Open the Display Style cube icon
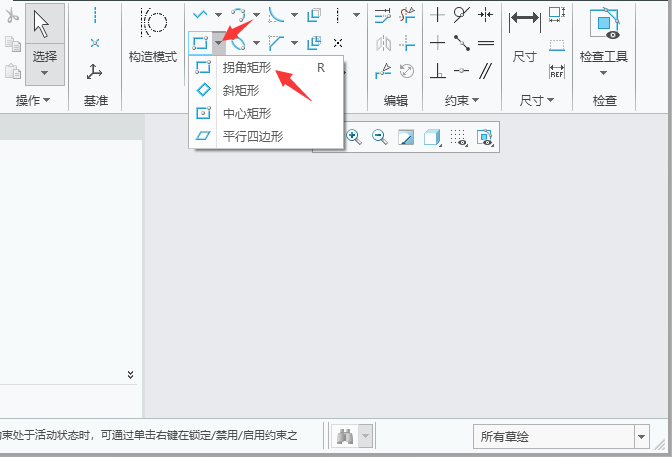This screenshot has height=457, width=672. (432, 138)
